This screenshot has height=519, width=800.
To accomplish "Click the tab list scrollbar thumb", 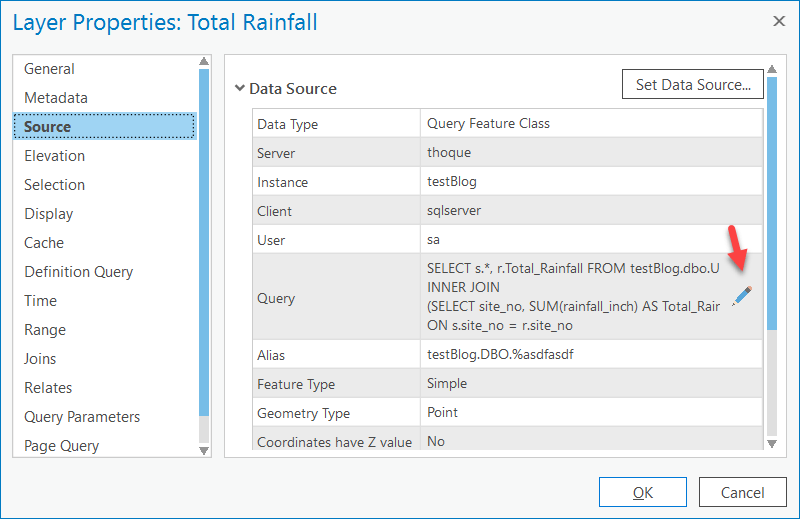I will (204, 242).
